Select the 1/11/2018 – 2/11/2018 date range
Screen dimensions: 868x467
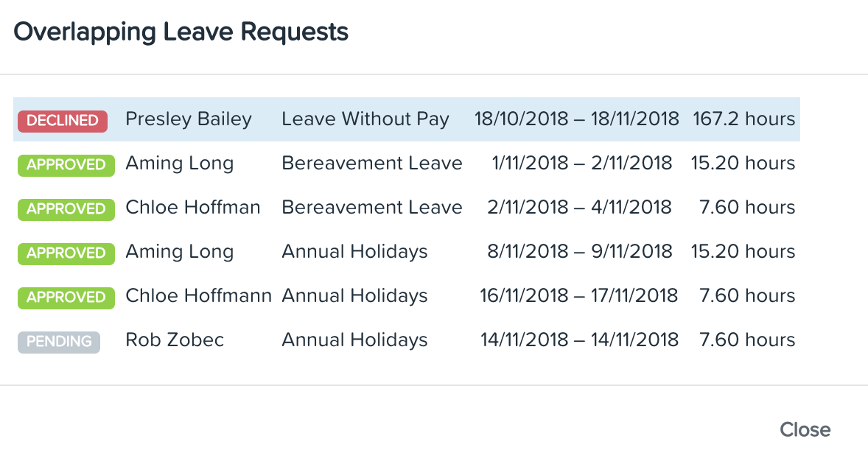[x=582, y=164]
